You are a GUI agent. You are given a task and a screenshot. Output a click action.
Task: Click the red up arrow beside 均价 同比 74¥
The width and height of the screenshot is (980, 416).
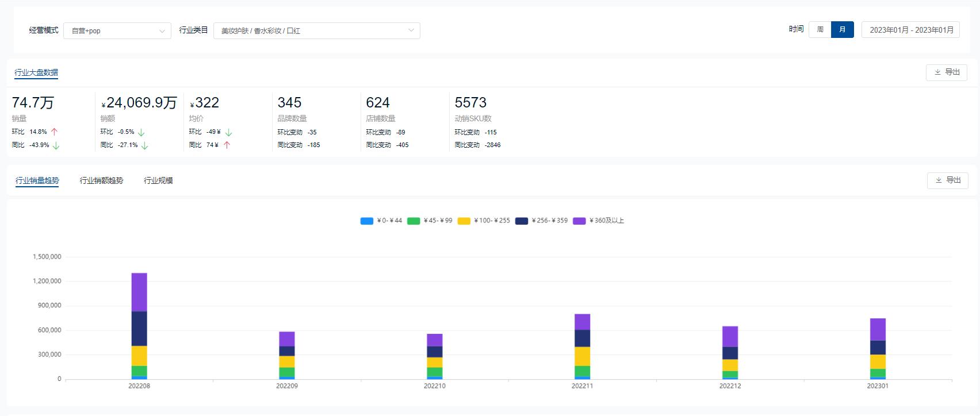pyautogui.click(x=227, y=145)
